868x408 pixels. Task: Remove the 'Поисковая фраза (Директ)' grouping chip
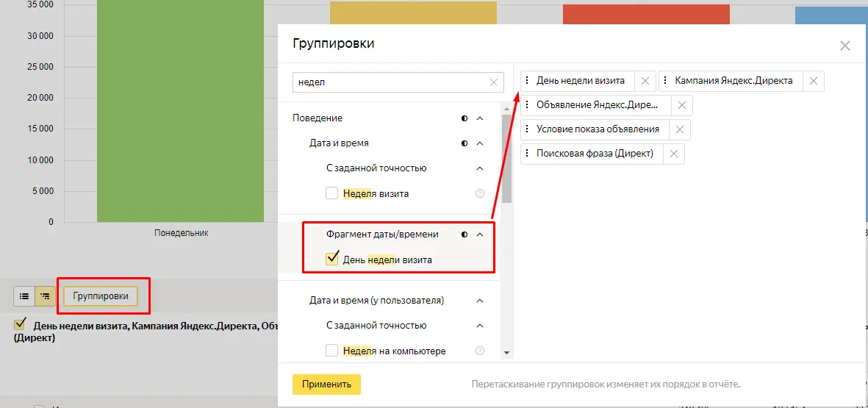[x=673, y=154]
